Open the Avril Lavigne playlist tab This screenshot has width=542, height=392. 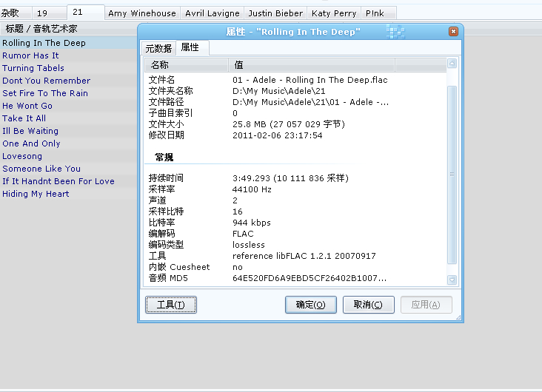click(213, 13)
